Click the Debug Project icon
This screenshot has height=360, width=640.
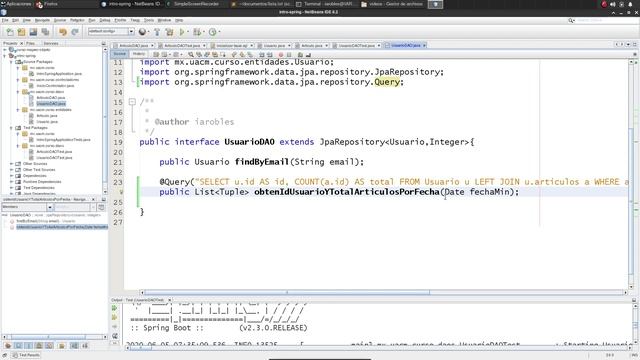[197, 32]
